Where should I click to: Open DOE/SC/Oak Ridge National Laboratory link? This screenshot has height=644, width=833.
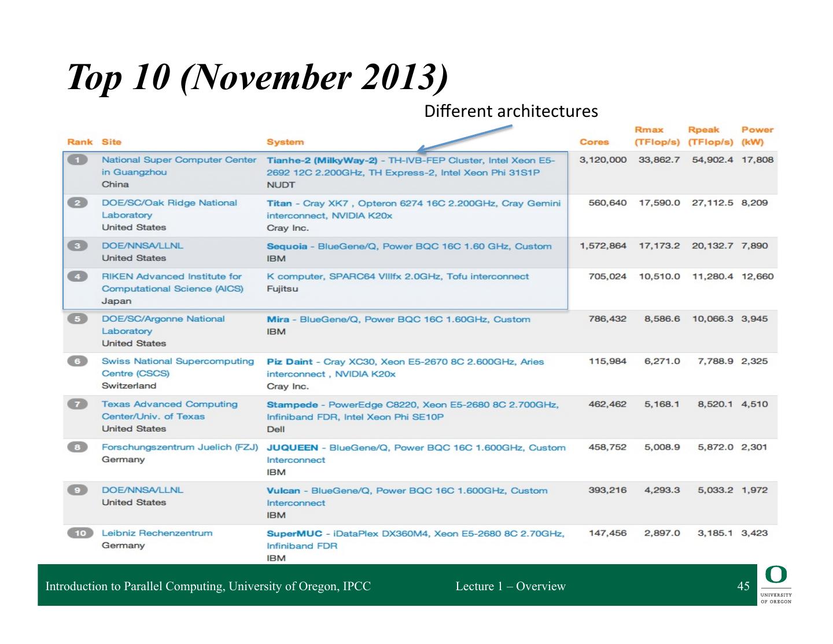169,209
